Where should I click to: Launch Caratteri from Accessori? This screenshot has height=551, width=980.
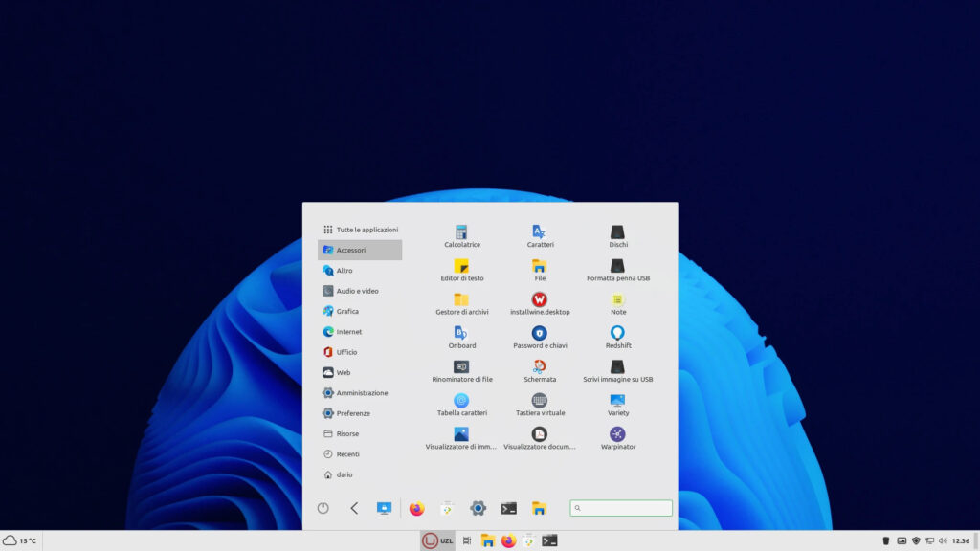pyautogui.click(x=540, y=237)
